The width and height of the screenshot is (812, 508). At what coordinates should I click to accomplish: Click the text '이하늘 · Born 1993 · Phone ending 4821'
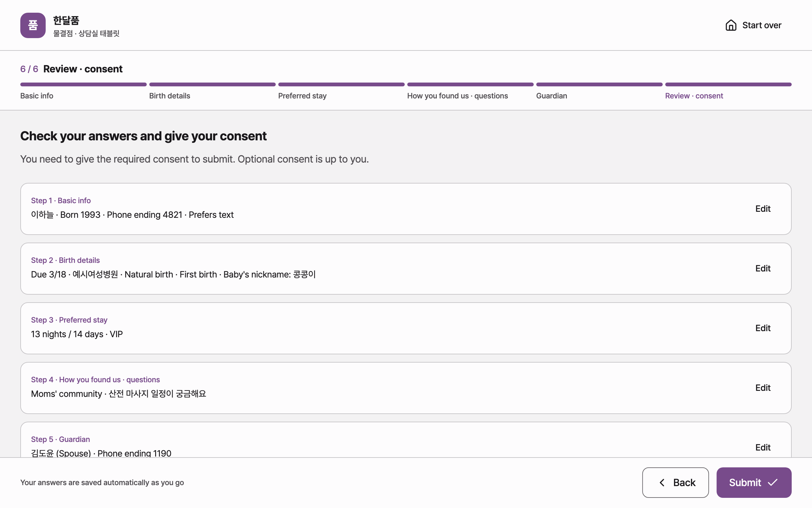(x=106, y=215)
